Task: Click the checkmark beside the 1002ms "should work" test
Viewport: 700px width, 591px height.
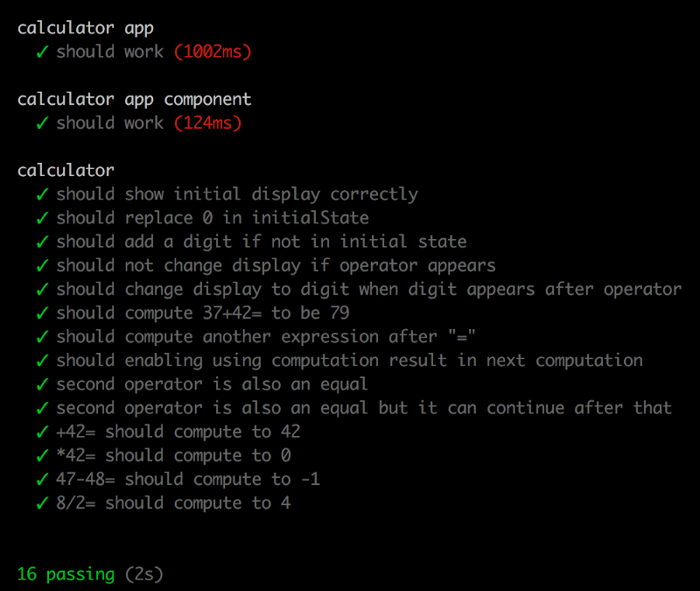Action: (41, 52)
